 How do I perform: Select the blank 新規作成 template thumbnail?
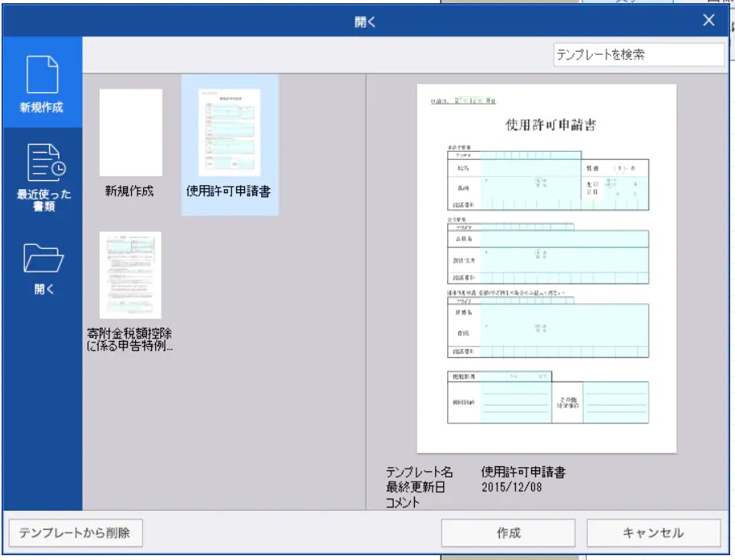tap(130, 133)
